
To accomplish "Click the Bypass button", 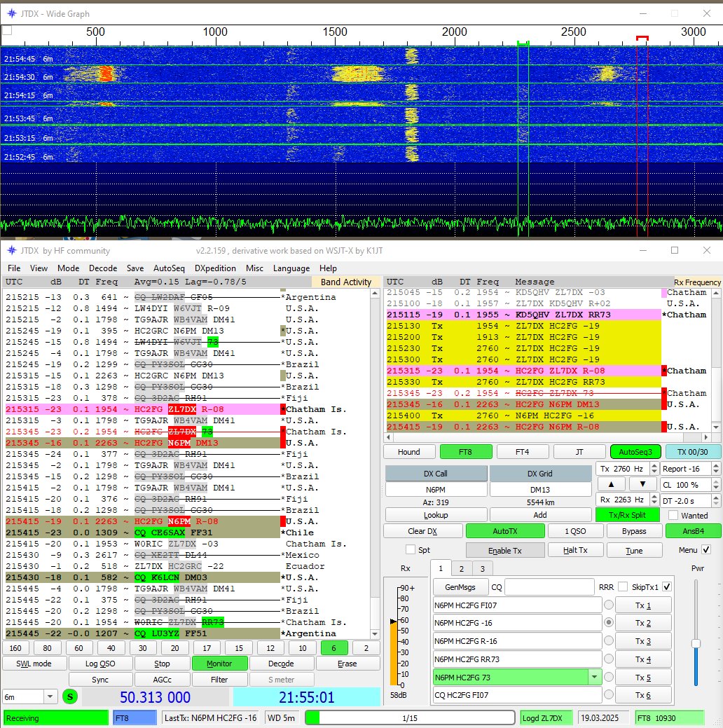I will coord(634,530).
